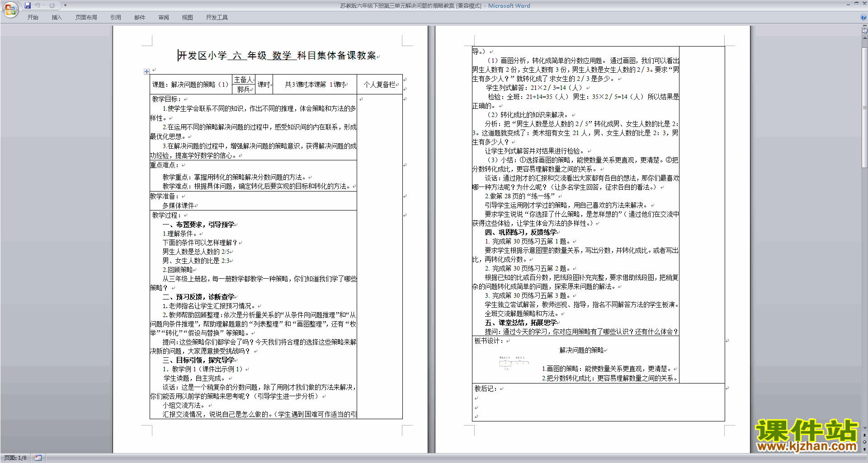
Task: Save document via Quick Access floppy icon
Action: coord(28,5)
